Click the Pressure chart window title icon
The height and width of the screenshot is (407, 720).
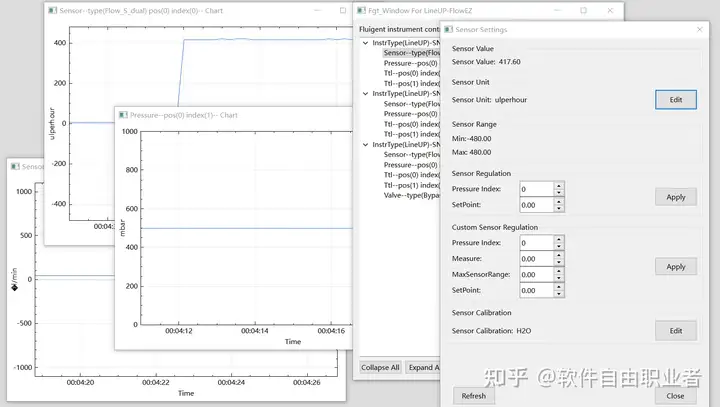pyautogui.click(x=123, y=115)
